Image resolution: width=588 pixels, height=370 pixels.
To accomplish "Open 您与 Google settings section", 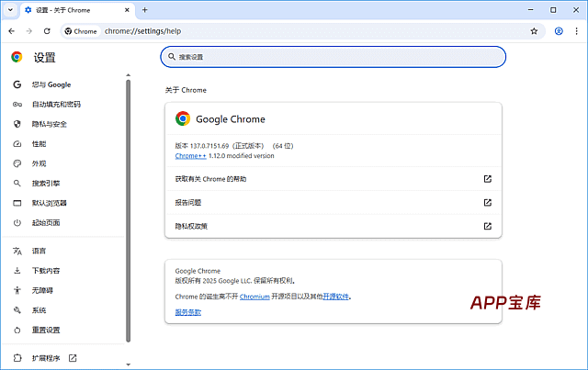I will point(51,84).
